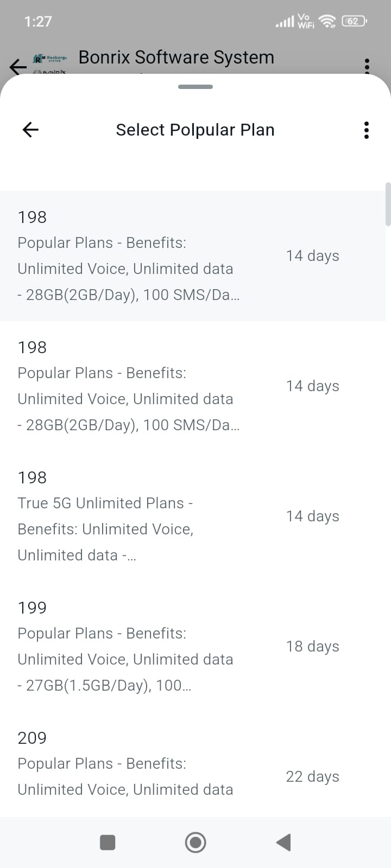Tap the dimmed top-bar back arrow
The image size is (391, 868).
coord(17,67)
